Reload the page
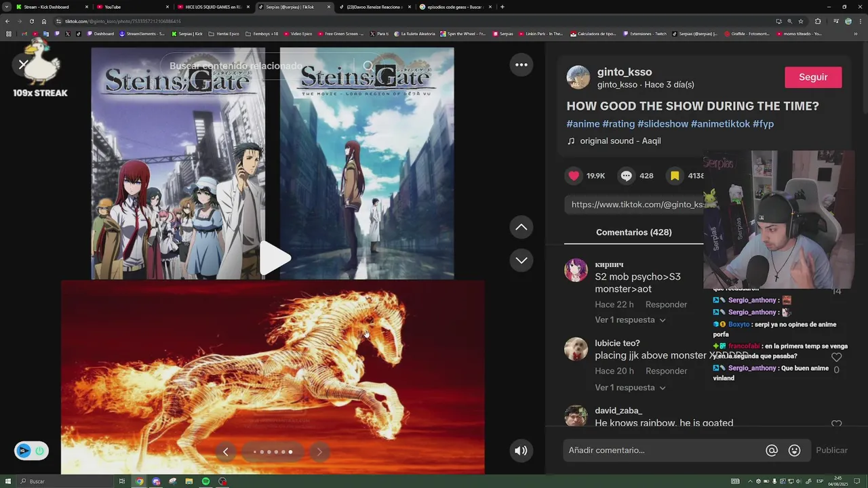Image resolution: width=868 pixels, height=488 pixels. 31,21
